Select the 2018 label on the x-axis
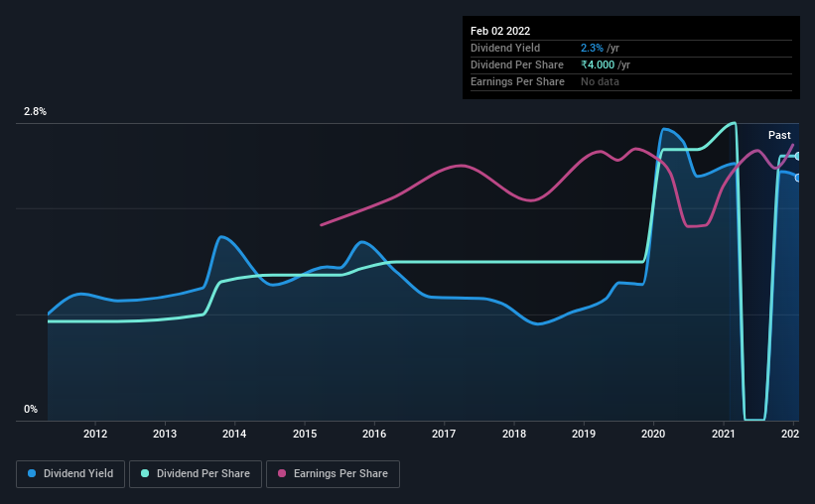815x504 pixels. [514, 434]
